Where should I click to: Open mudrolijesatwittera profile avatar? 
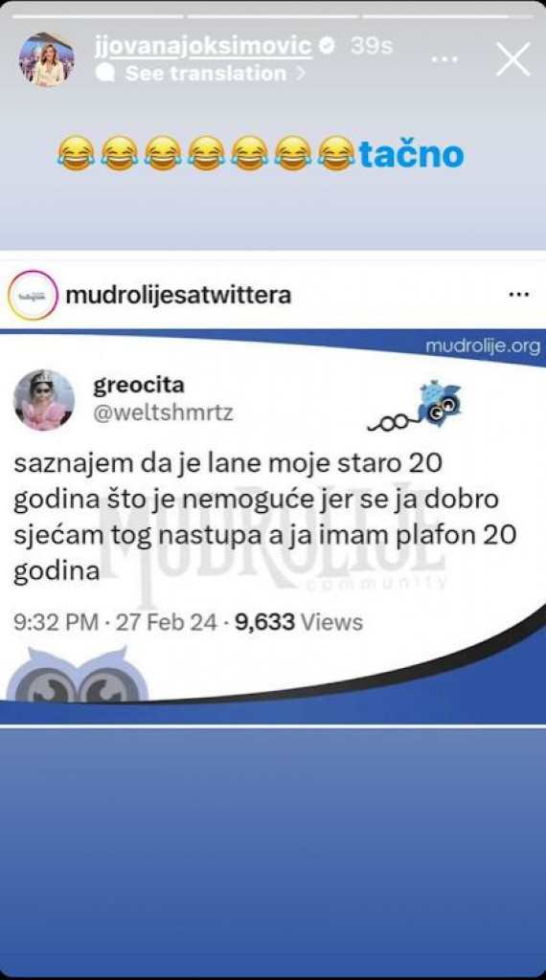(x=33, y=295)
